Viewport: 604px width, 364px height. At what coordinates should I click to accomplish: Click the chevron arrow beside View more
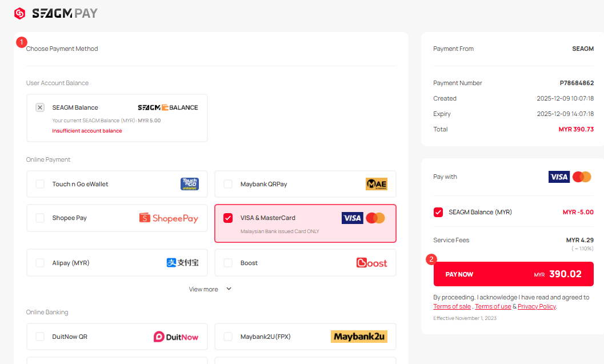(229, 289)
